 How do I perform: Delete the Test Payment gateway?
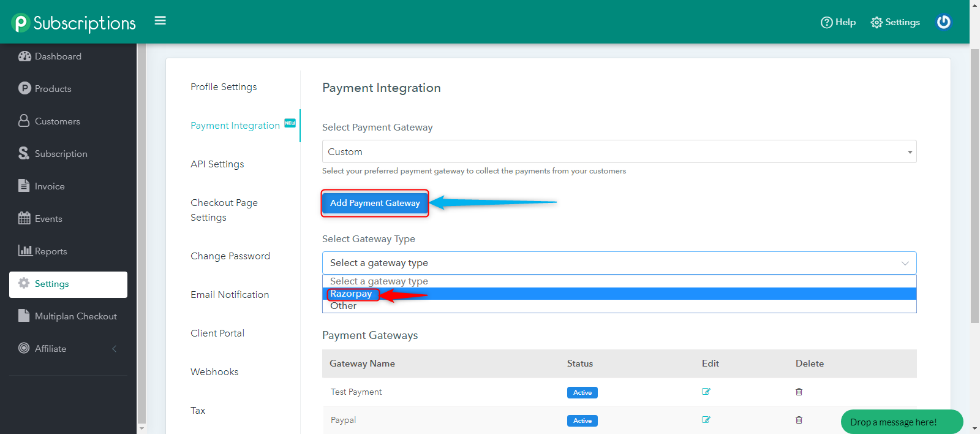(x=799, y=392)
